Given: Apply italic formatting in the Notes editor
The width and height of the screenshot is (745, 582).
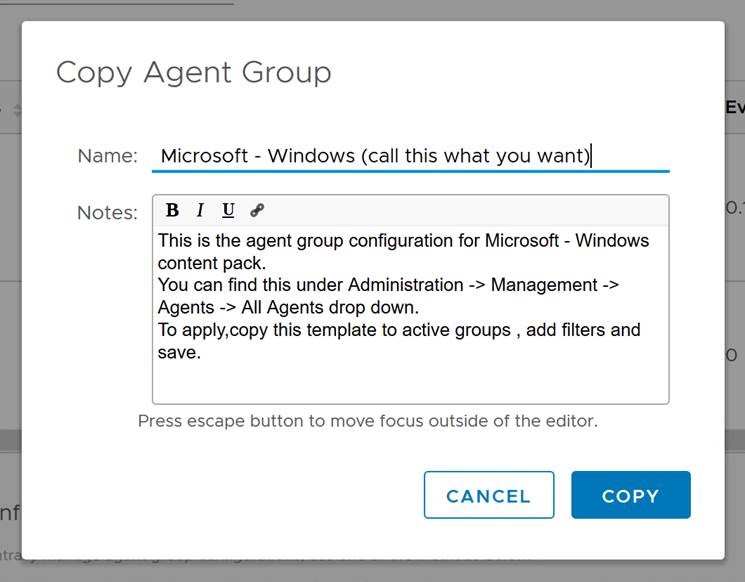Looking at the screenshot, I should [x=200, y=210].
